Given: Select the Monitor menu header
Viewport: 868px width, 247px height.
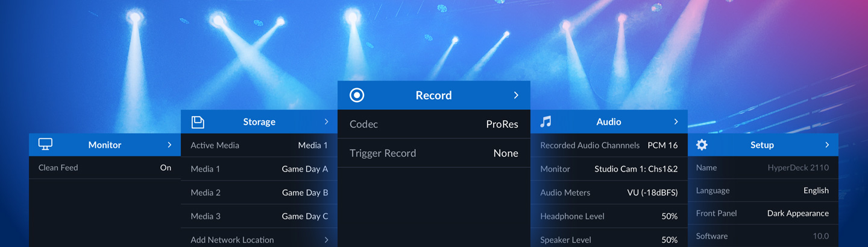Looking at the screenshot, I should point(105,145).
